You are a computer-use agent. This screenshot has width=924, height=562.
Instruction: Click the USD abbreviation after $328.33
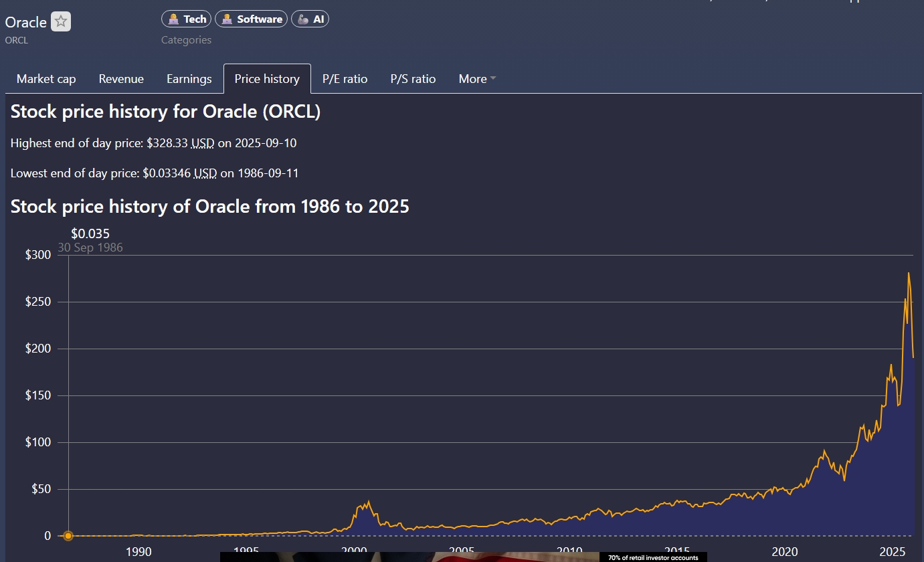coord(203,143)
